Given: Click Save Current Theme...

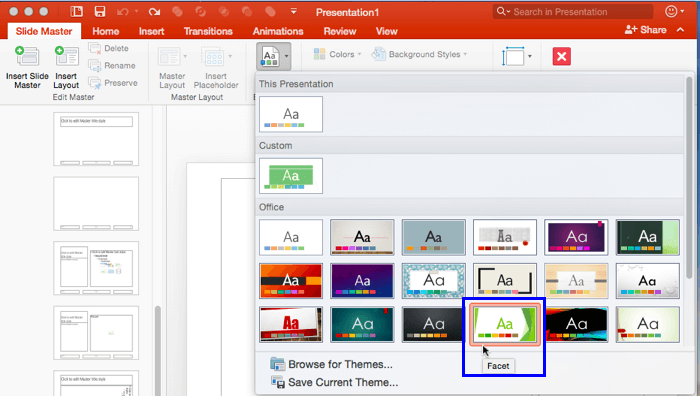Looking at the screenshot, I should tap(334, 383).
